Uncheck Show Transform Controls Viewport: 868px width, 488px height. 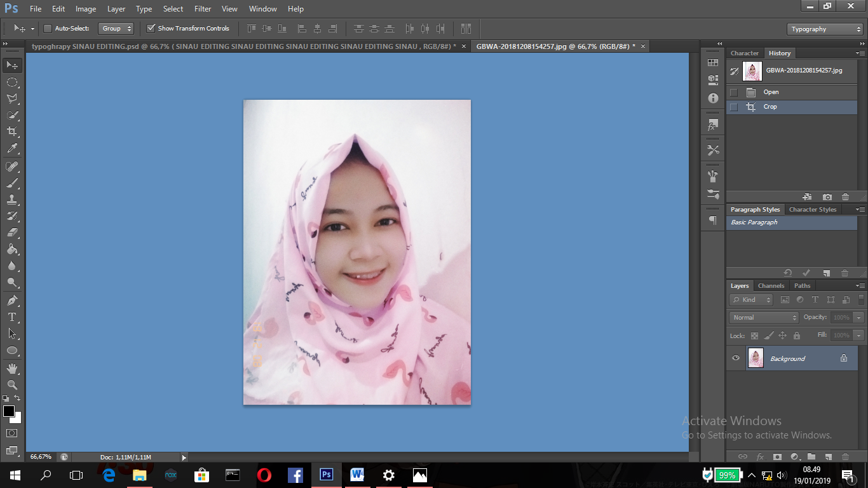point(151,28)
